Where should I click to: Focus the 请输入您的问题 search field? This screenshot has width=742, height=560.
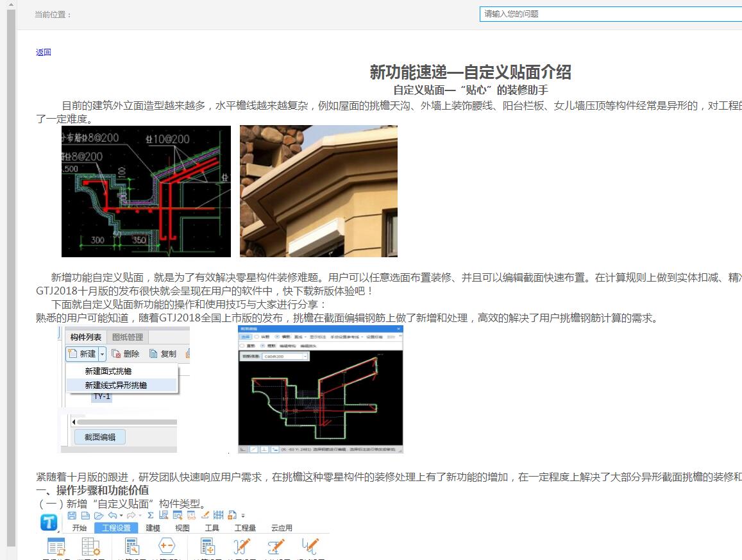coord(611,13)
